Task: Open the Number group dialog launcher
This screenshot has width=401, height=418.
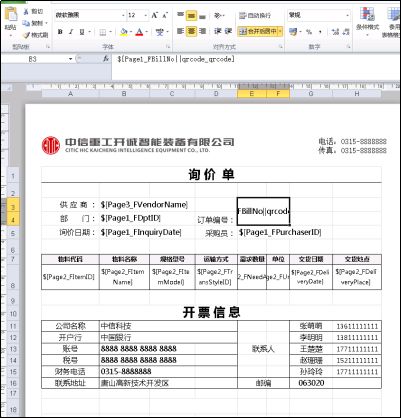Action: coord(348,47)
